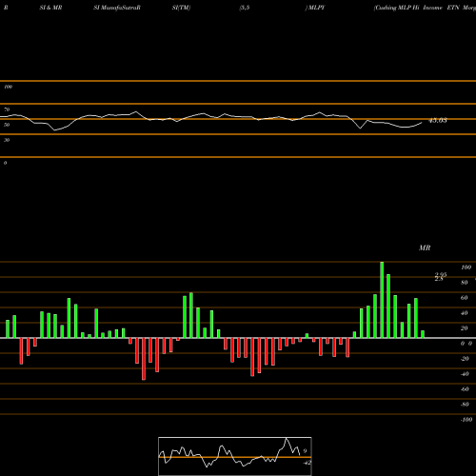
Task: Click the MR axis label '100' on right
Action: tap(466, 268)
